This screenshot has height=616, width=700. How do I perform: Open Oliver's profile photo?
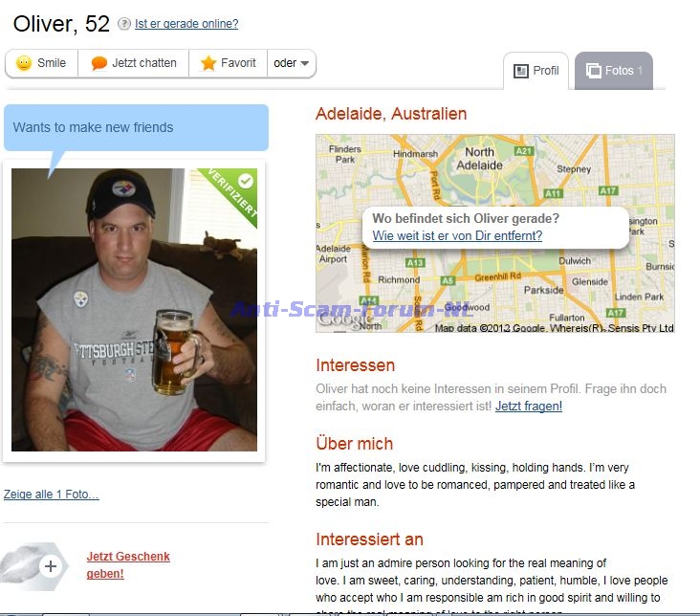coord(135,310)
